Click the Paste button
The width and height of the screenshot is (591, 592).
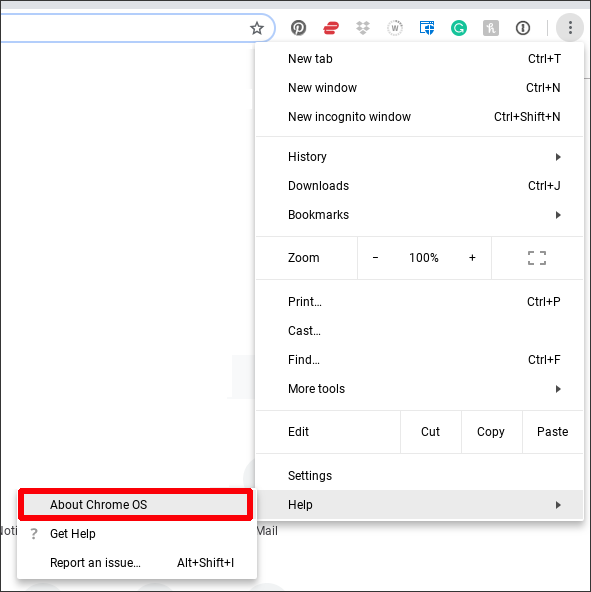tap(553, 432)
